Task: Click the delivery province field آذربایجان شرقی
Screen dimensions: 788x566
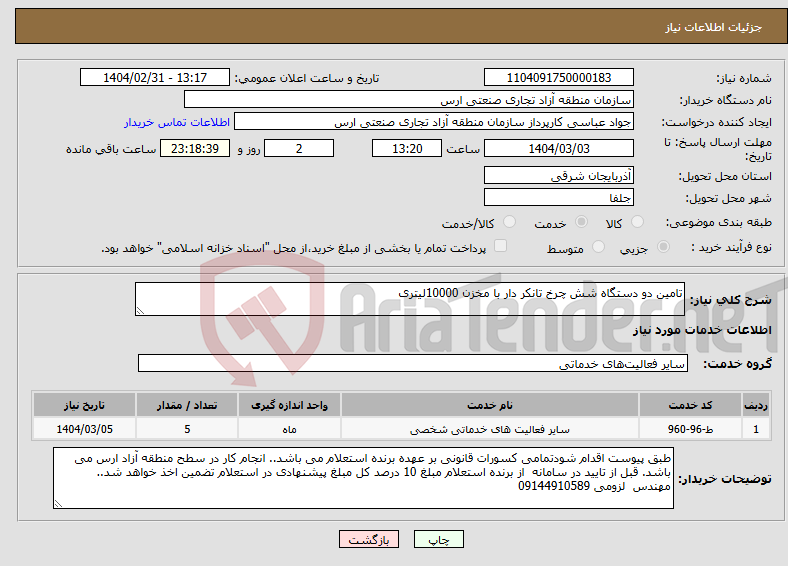Action: click(558, 175)
